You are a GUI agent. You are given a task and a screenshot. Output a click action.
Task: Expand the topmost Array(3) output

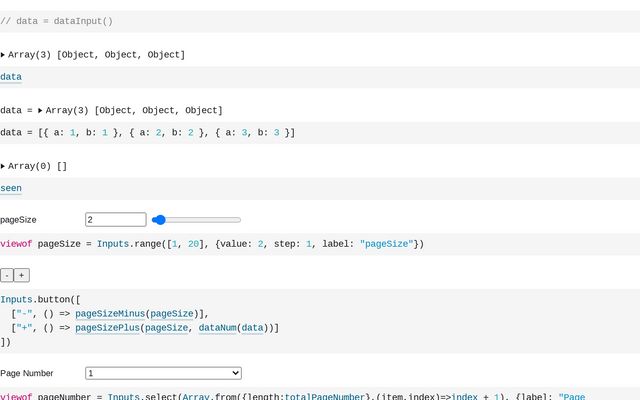pos(3,55)
